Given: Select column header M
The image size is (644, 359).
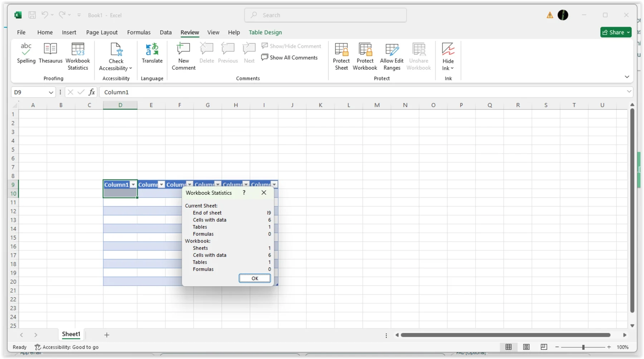Looking at the screenshot, I should coord(377,105).
